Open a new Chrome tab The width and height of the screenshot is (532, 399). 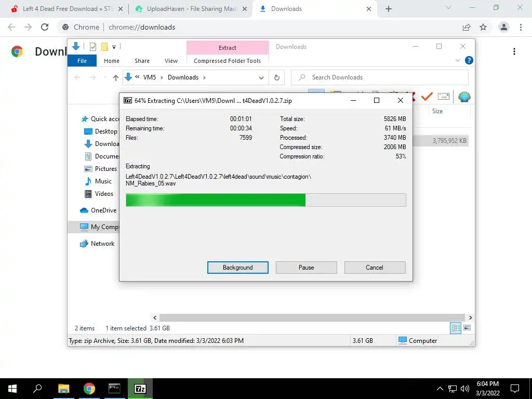point(389,9)
